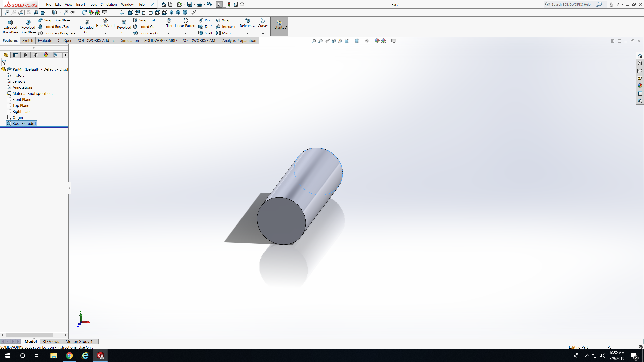Viewport: 644px width, 362px height.
Task: Click the Rebuild traffic light icon
Action: pos(229,4)
